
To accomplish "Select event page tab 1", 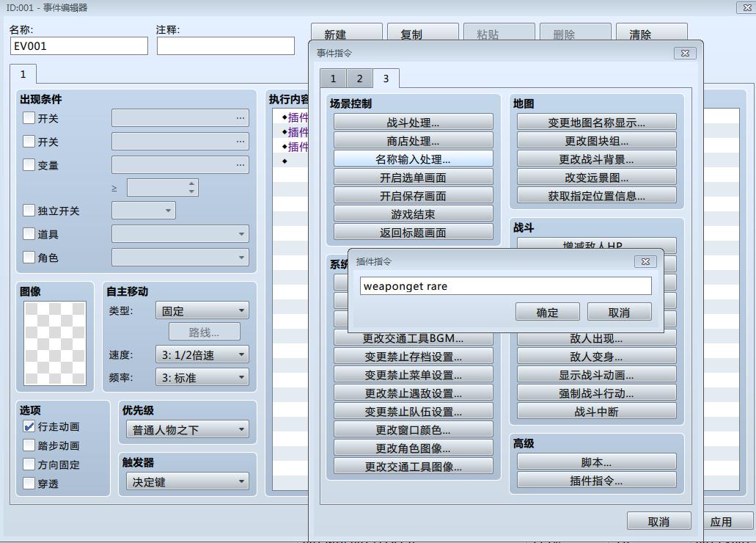I will coord(23,74).
